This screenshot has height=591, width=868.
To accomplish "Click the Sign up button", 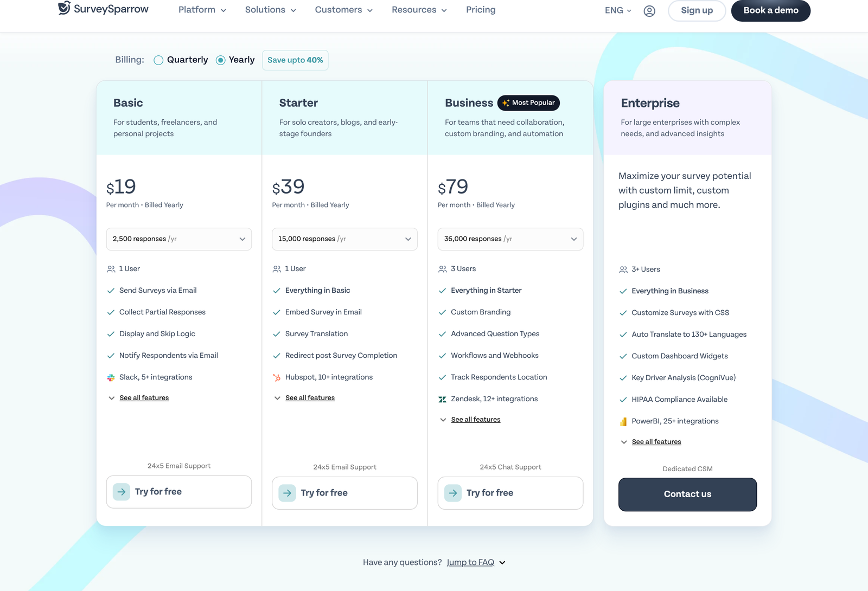I will tap(697, 10).
